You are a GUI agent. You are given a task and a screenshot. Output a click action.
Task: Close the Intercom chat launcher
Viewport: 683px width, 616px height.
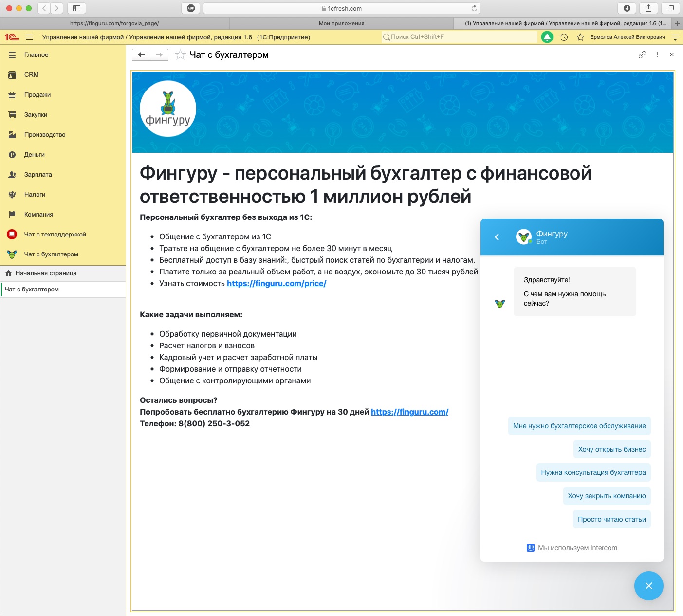click(649, 586)
